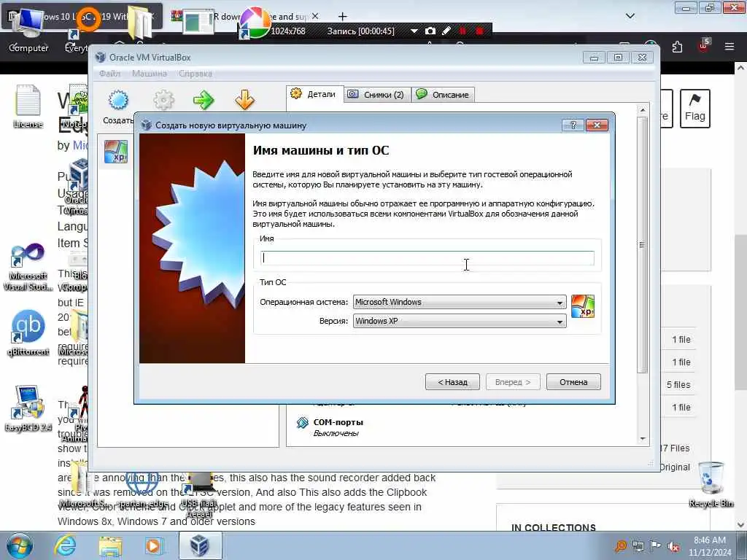
Task: Open the browser extensions puzzle icon
Action: pos(677,47)
